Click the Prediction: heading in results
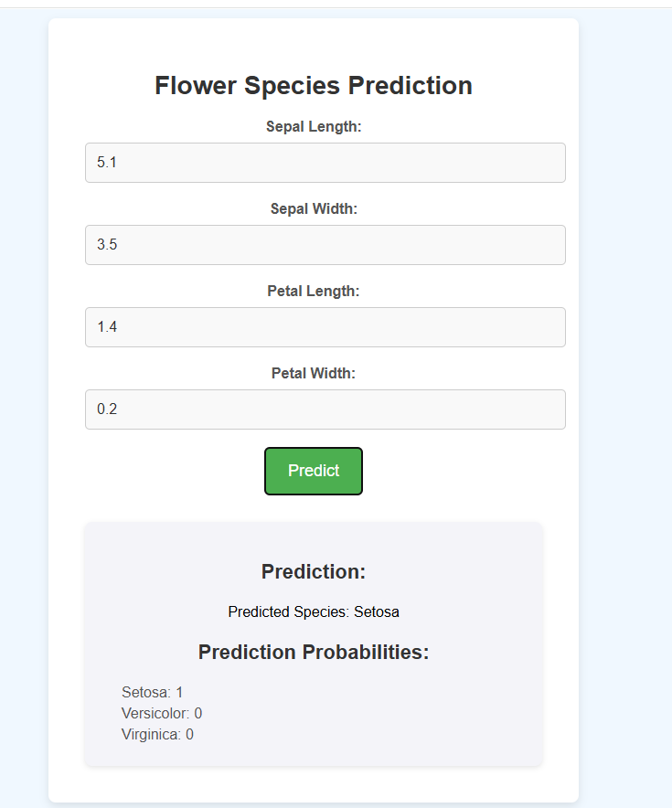The image size is (672, 808). pyautogui.click(x=314, y=571)
